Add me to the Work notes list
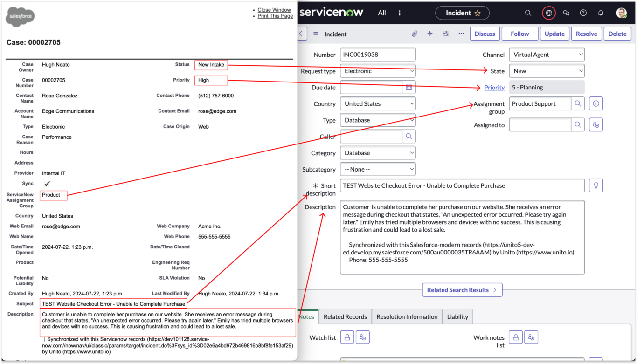The width and height of the screenshot is (637, 364). pos(532,337)
